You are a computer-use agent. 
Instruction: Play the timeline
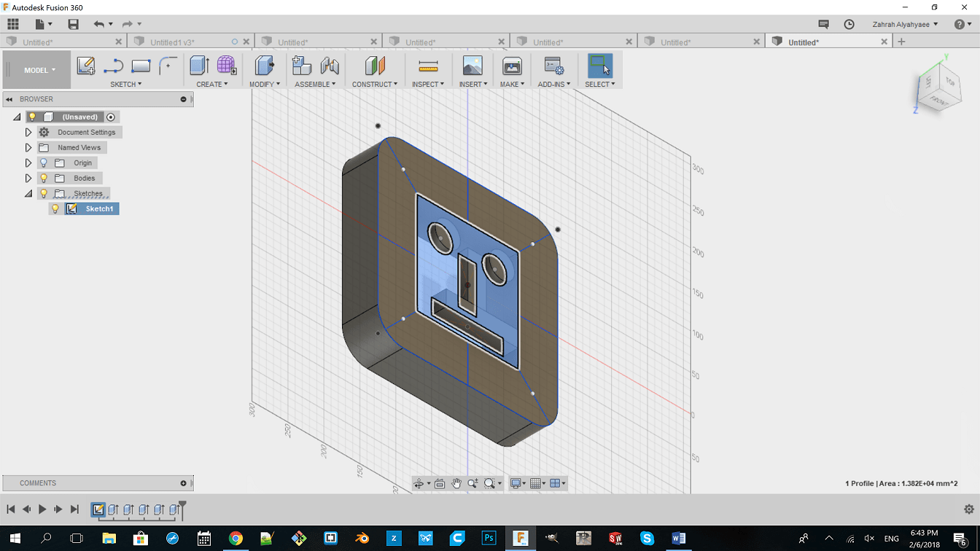(42, 509)
